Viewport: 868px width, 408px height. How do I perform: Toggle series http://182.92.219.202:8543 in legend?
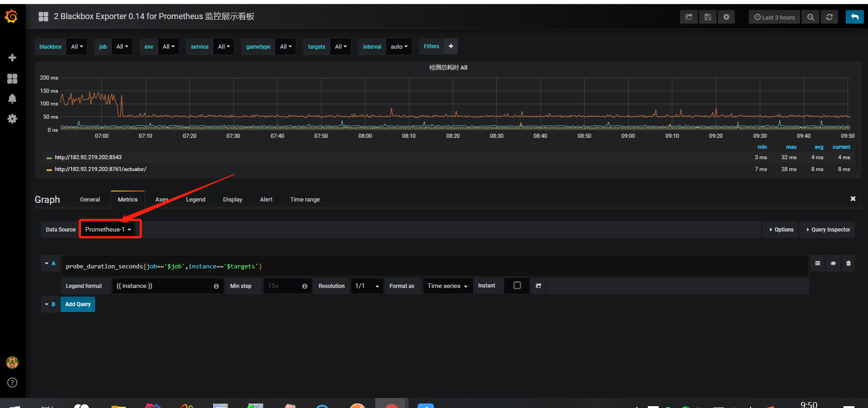[x=88, y=157]
